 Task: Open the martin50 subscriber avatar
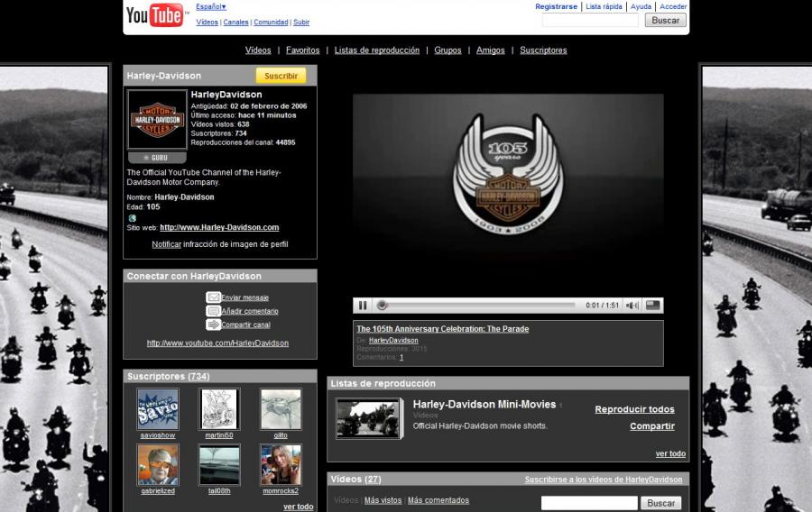219,409
